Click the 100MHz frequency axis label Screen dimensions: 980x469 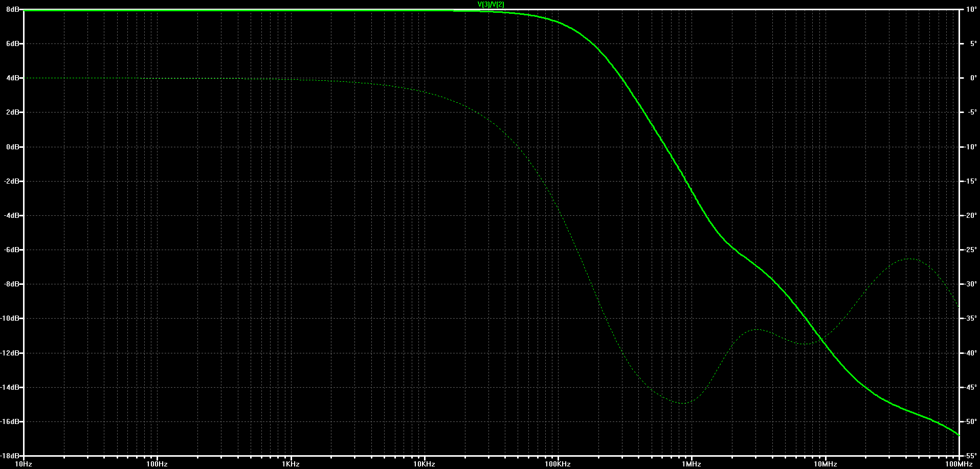(959, 464)
